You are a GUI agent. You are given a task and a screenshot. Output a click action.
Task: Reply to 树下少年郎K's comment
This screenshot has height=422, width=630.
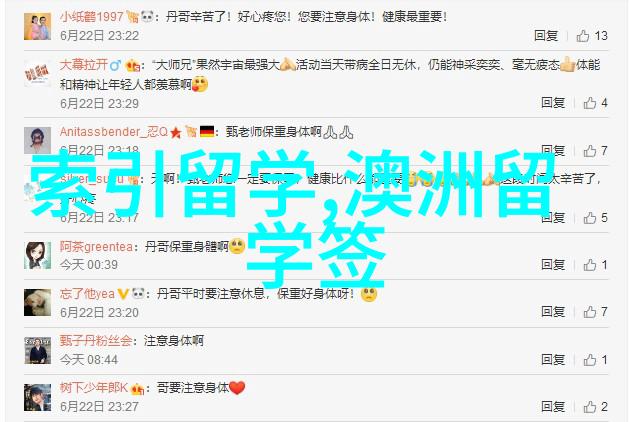553,406
